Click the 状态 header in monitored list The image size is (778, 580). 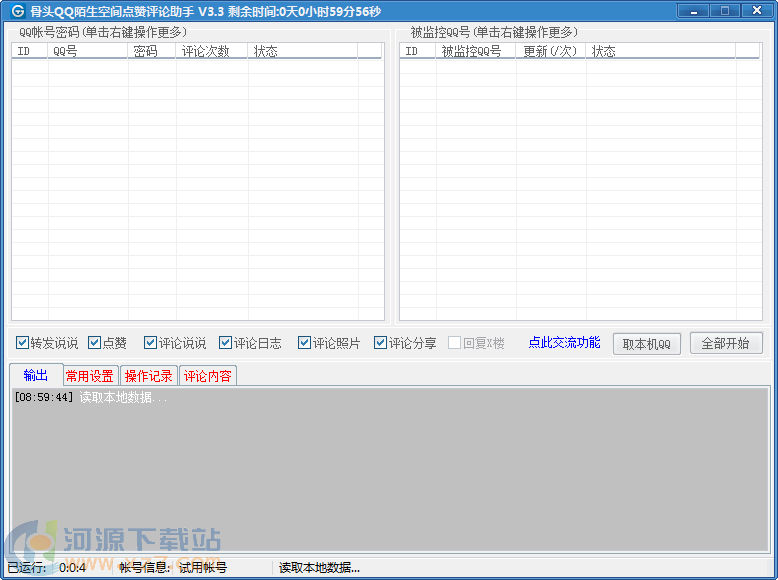[660, 51]
